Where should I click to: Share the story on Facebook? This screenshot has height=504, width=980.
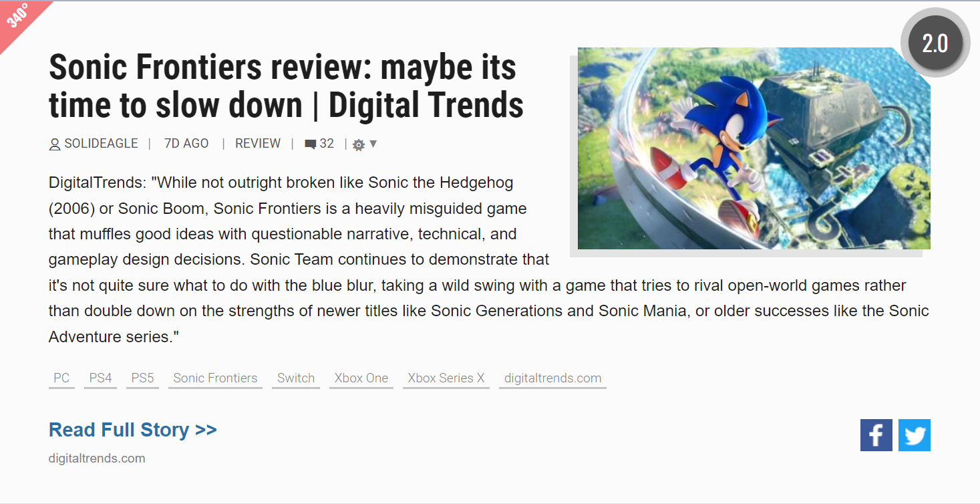pyautogui.click(x=876, y=435)
